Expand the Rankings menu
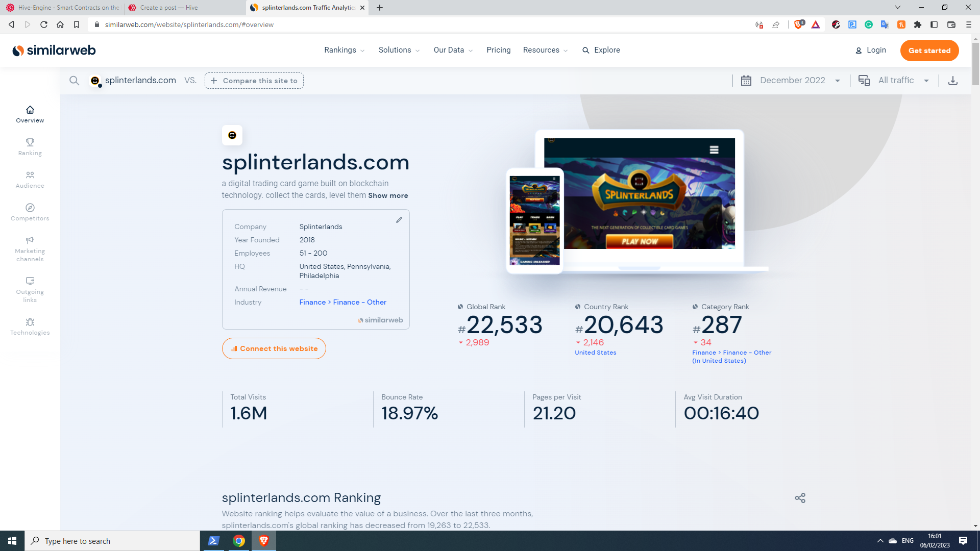This screenshot has height=551, width=980. tap(345, 50)
